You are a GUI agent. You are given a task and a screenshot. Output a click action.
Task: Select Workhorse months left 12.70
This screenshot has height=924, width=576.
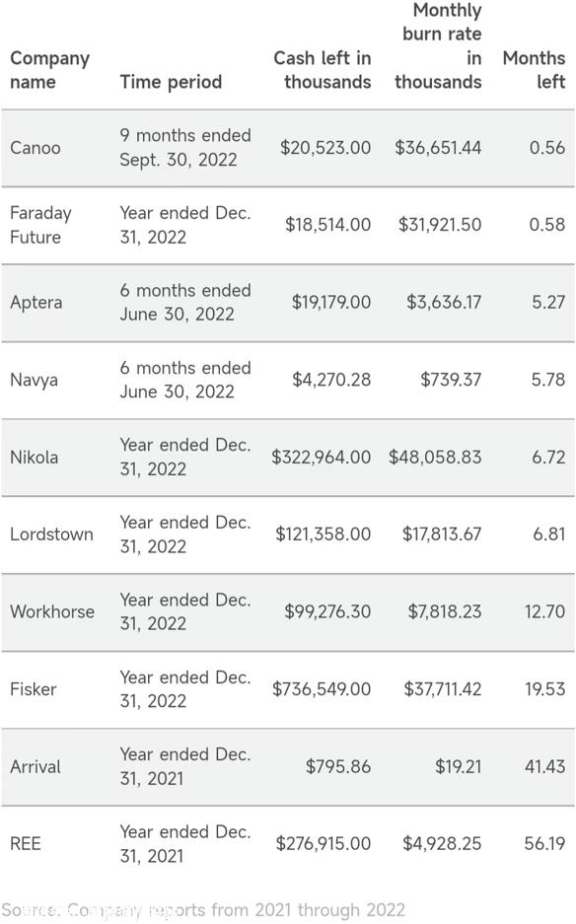[544, 611]
